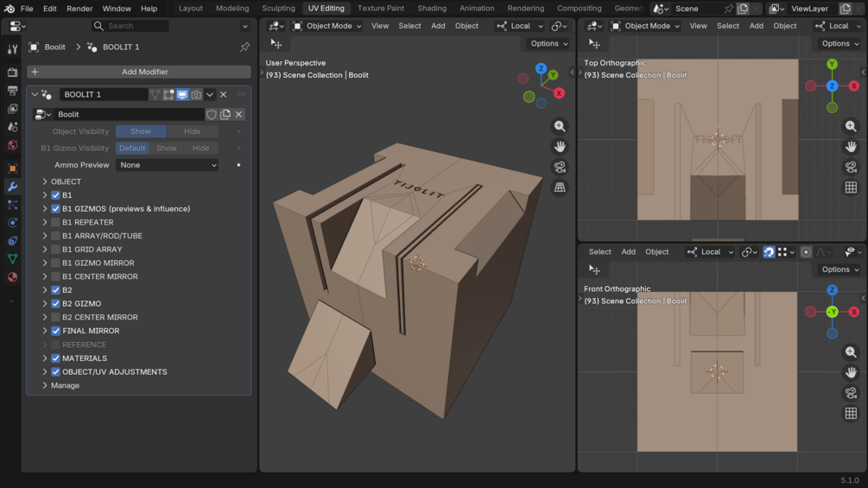
Task: Open Add menu in Top Orthographic viewport
Action: coord(757,26)
